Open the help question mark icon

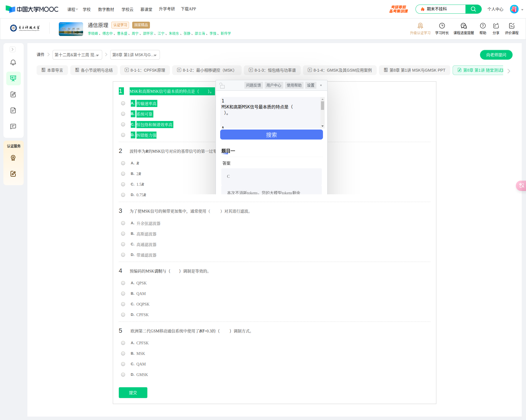483,26
